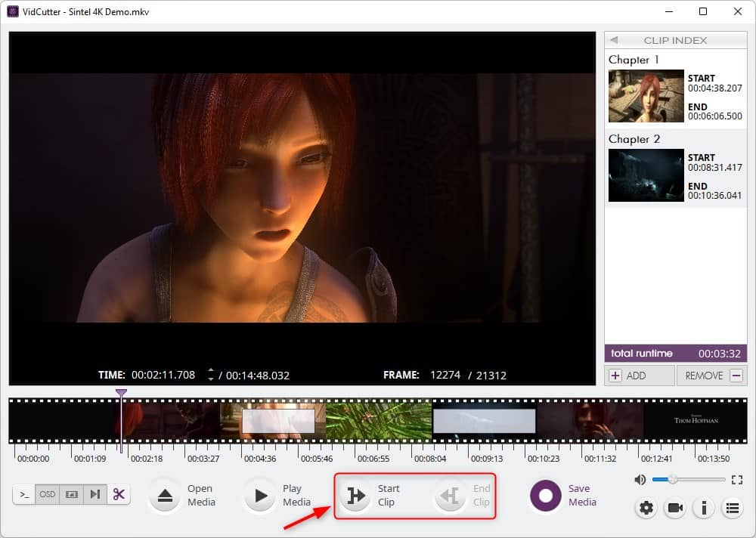Click ADD to add a clip
756x538 pixels.
640,376
